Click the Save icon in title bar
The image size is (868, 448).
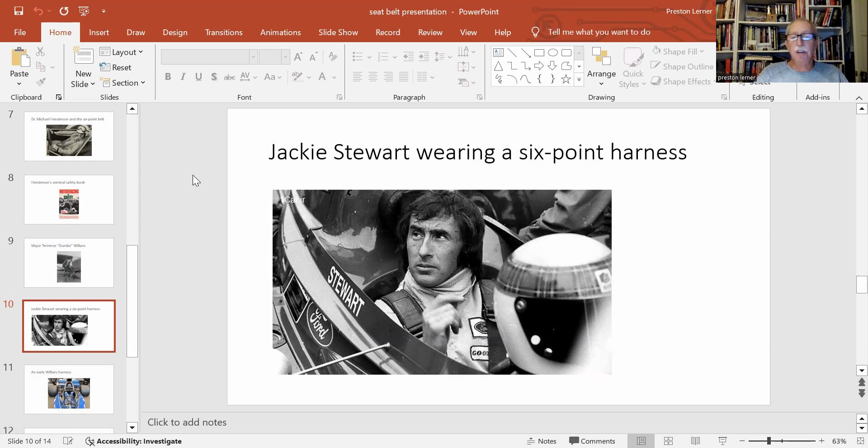[19, 11]
